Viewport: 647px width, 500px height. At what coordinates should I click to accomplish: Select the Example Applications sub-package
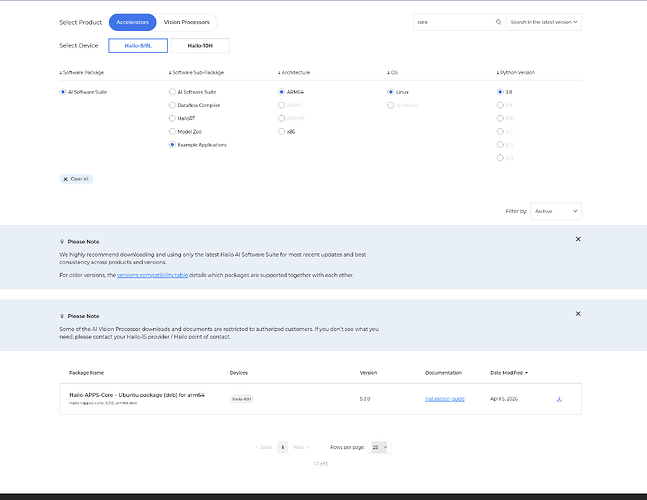pyautogui.click(x=172, y=145)
